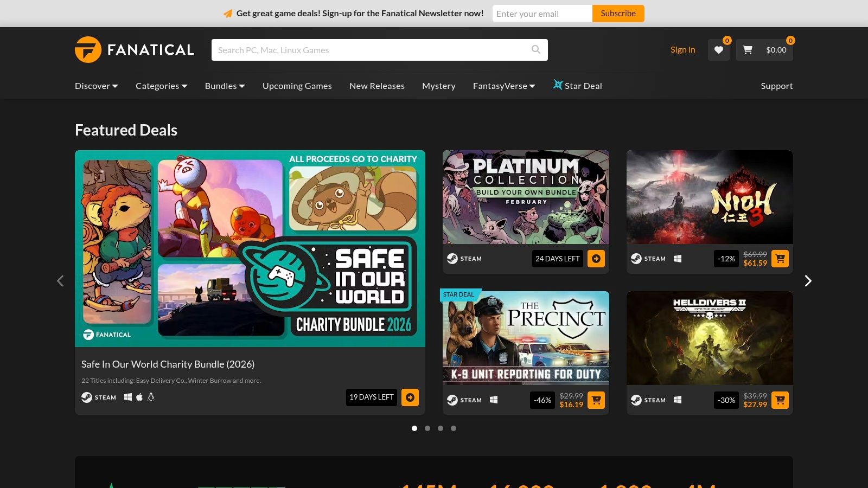Click the Subscribe newsletter button
The width and height of the screenshot is (868, 488).
pyautogui.click(x=618, y=14)
